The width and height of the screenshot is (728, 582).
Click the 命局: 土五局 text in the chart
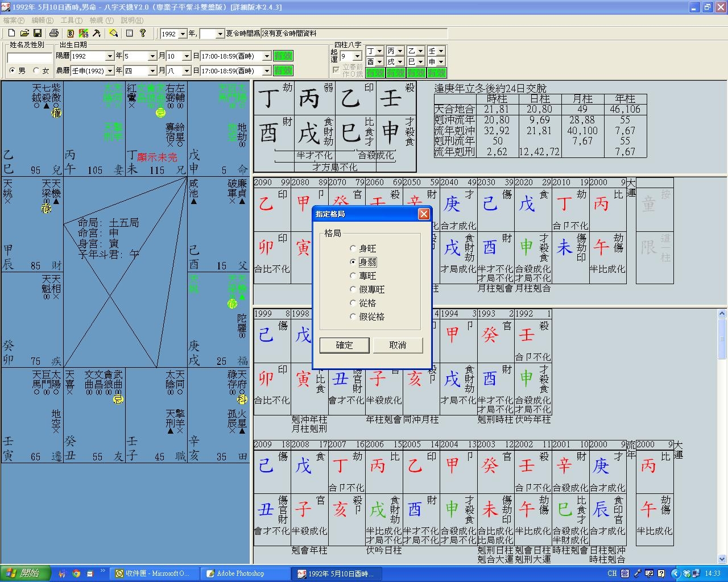coord(109,223)
